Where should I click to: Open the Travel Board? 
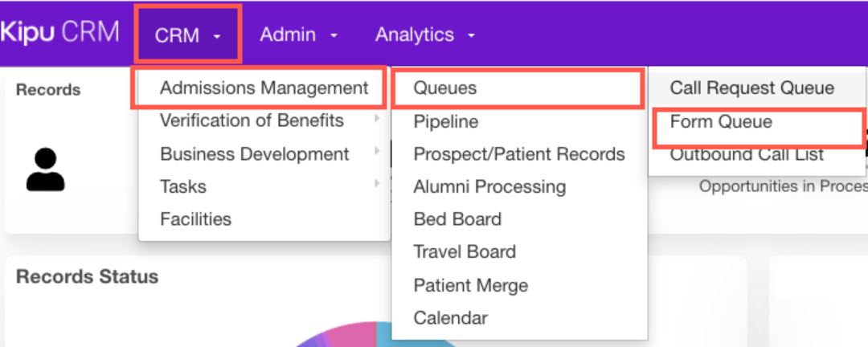pos(465,252)
